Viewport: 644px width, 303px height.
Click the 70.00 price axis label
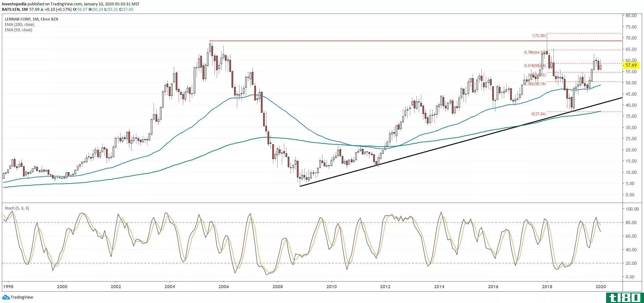(631, 38)
